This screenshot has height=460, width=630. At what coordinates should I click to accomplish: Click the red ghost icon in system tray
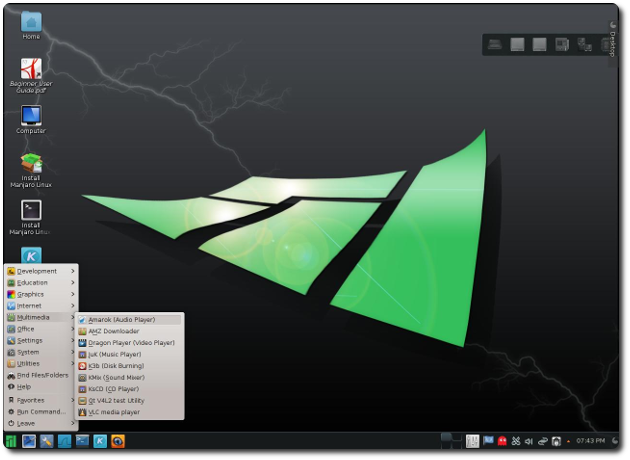point(502,441)
